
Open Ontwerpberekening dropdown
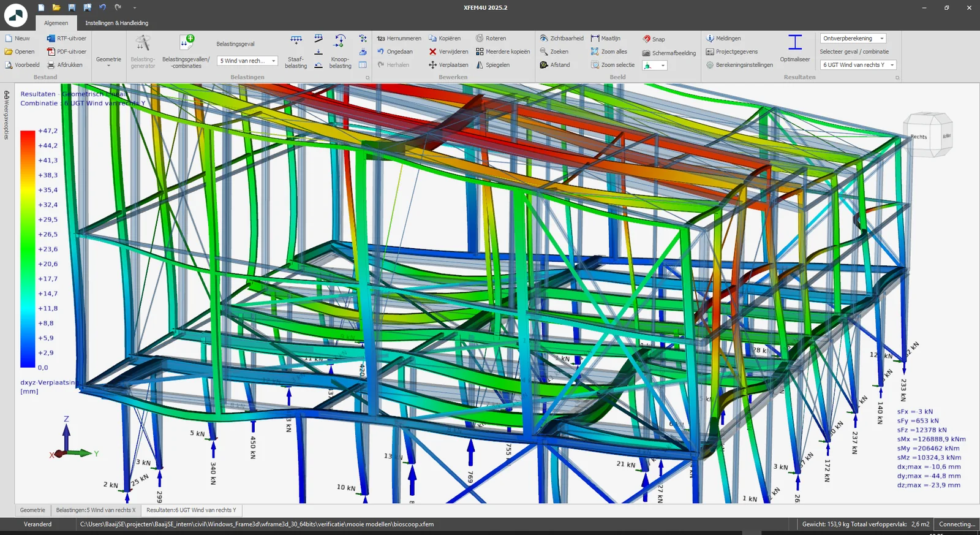pyautogui.click(x=853, y=38)
